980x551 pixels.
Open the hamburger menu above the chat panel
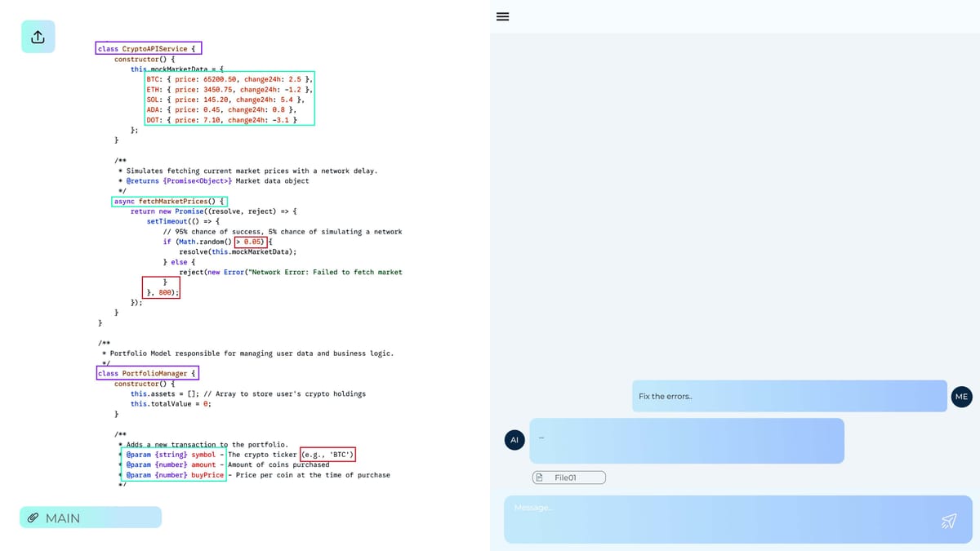coord(503,16)
